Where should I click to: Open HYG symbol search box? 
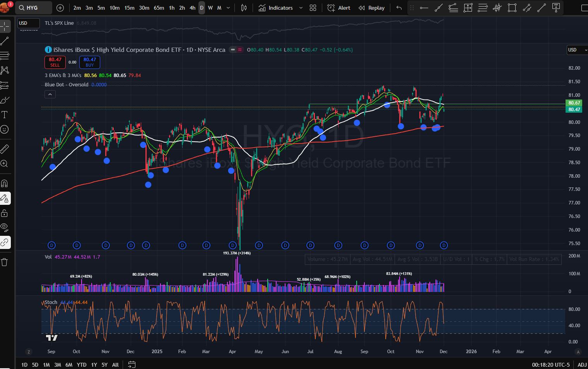point(34,8)
